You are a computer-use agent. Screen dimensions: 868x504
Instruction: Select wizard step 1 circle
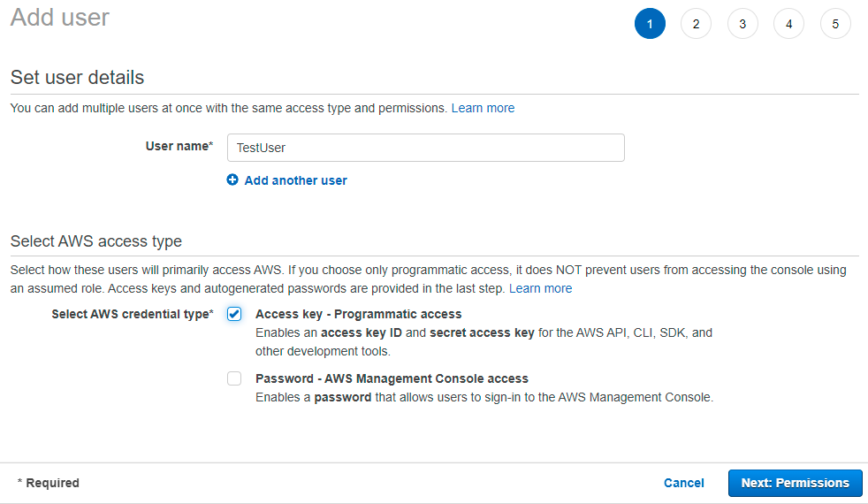click(650, 24)
